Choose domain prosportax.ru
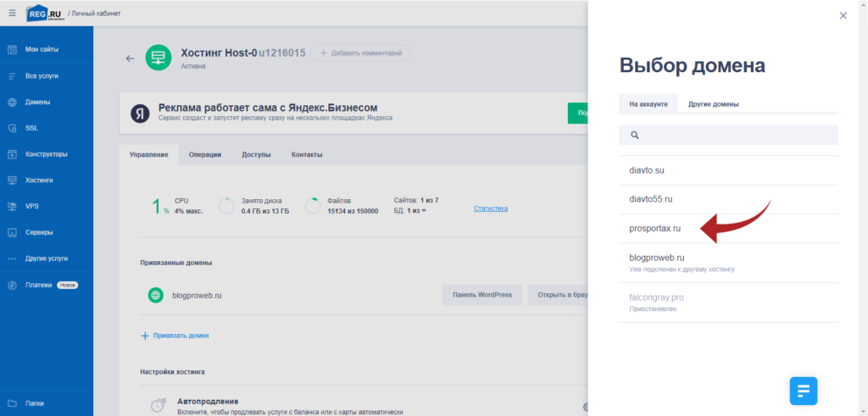Screen dimensions: 868x416 coord(728,229)
